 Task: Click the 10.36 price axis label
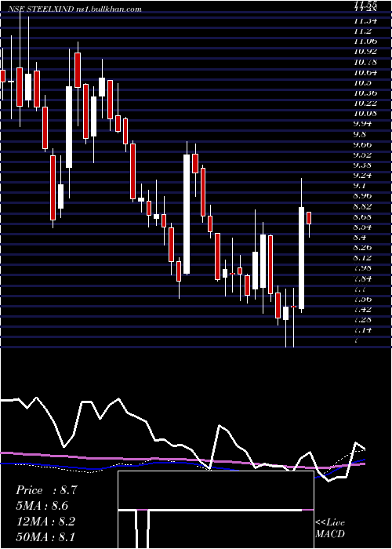coord(365,93)
